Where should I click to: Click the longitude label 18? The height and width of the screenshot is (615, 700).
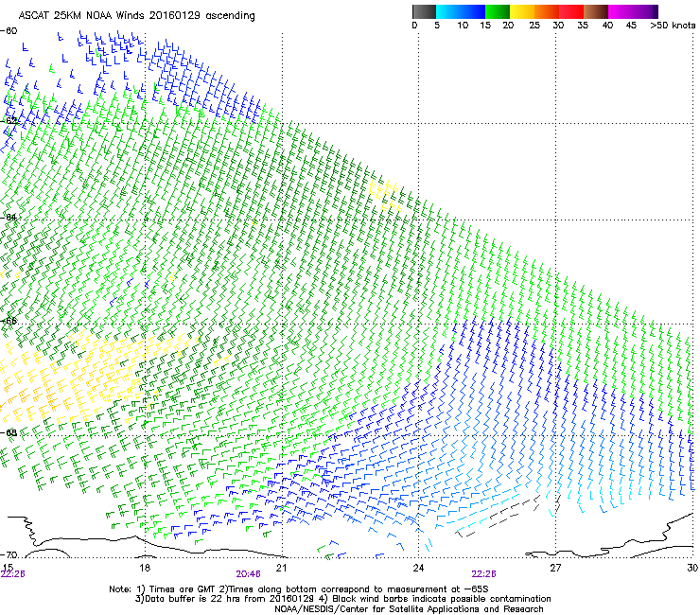click(x=145, y=568)
